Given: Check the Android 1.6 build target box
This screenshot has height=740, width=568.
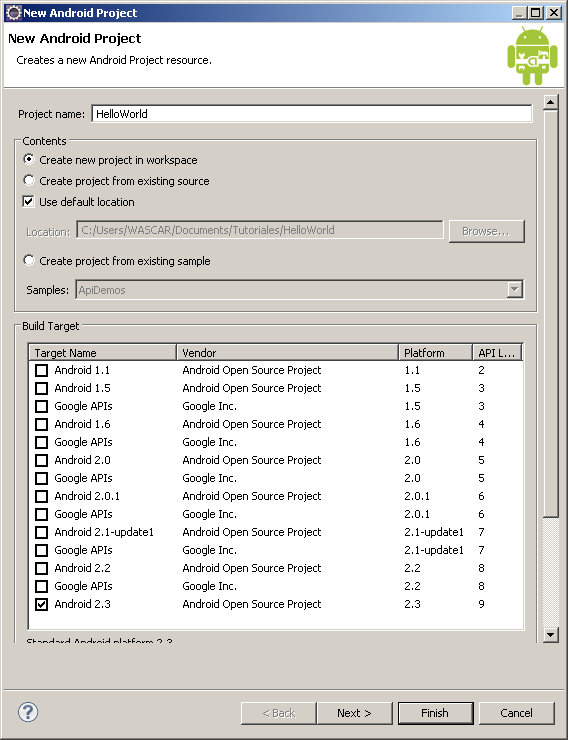Looking at the screenshot, I should [42, 424].
